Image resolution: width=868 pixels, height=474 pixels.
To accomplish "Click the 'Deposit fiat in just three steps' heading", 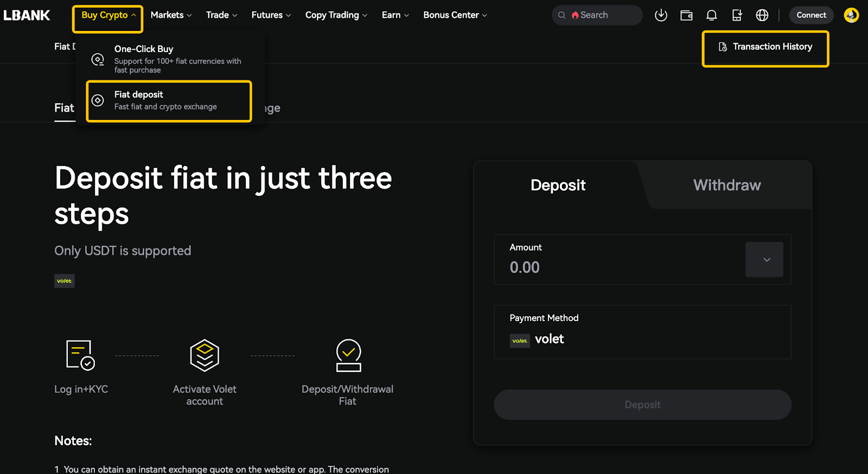I will (223, 196).
